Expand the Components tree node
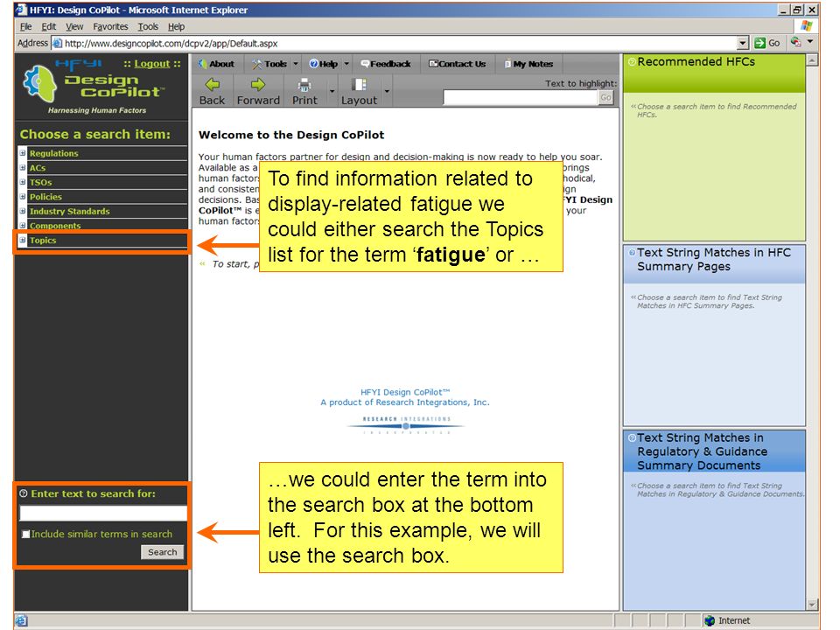 (x=23, y=226)
